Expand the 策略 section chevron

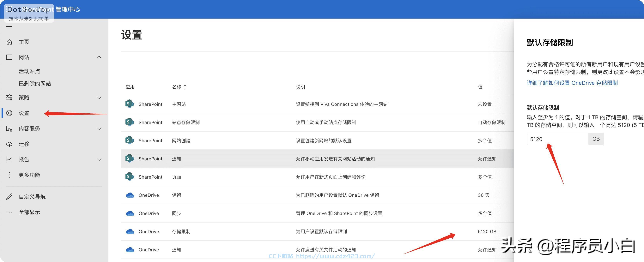tap(99, 98)
